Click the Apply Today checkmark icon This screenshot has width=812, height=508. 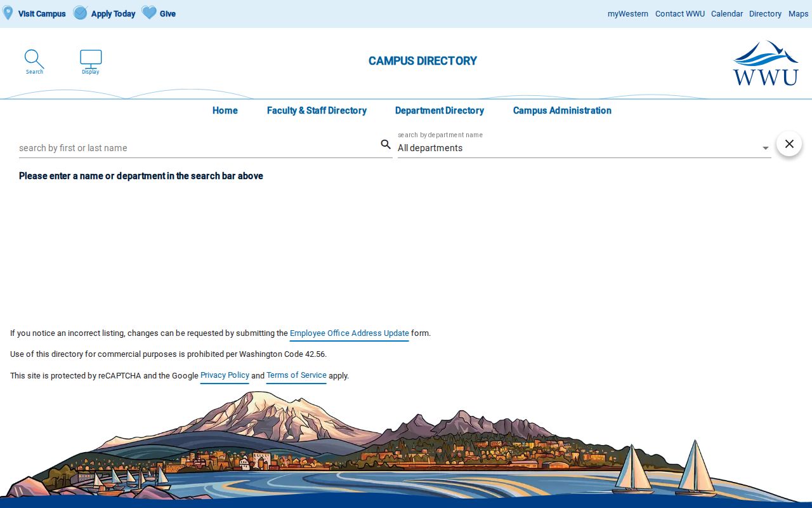(x=80, y=13)
